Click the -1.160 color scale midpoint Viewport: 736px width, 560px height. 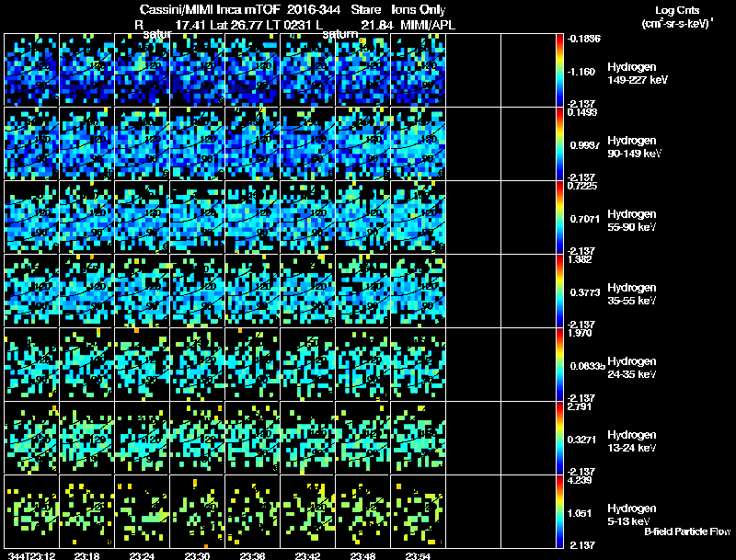point(581,72)
